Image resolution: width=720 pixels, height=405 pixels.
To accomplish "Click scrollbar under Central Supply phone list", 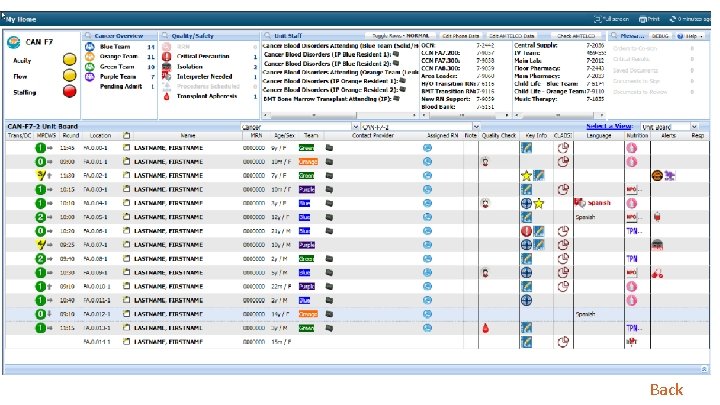I will pos(558,115).
